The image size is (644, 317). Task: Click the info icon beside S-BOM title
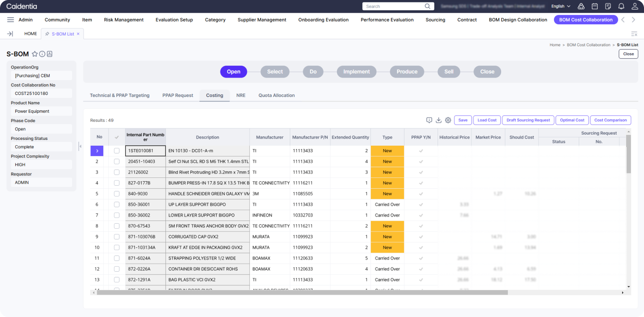point(42,54)
